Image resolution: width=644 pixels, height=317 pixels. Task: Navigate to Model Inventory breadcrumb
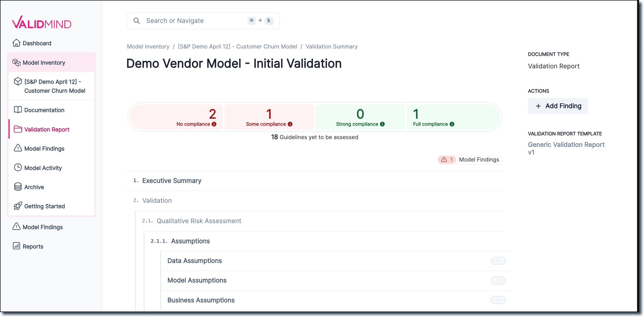click(x=148, y=46)
